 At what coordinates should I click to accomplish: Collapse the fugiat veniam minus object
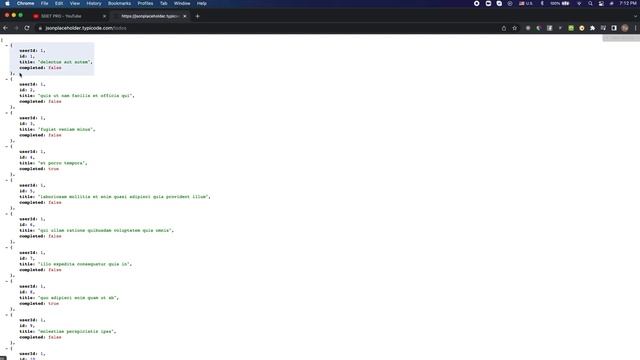point(7,113)
